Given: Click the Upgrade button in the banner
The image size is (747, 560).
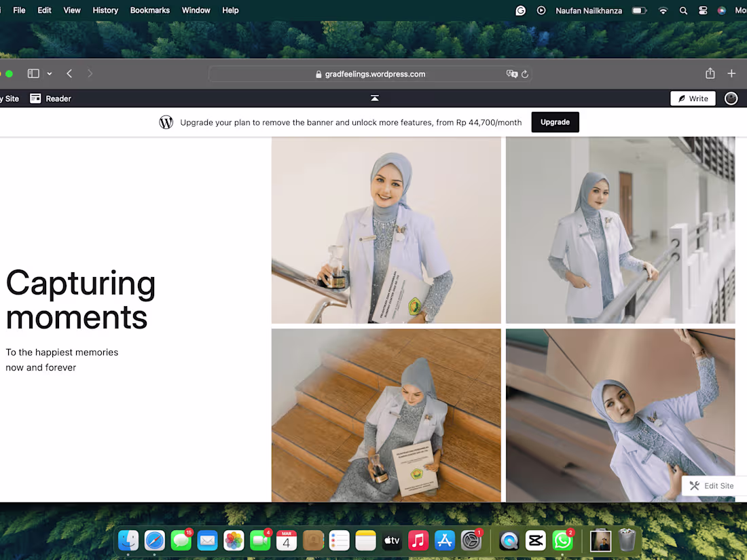Looking at the screenshot, I should (x=555, y=122).
